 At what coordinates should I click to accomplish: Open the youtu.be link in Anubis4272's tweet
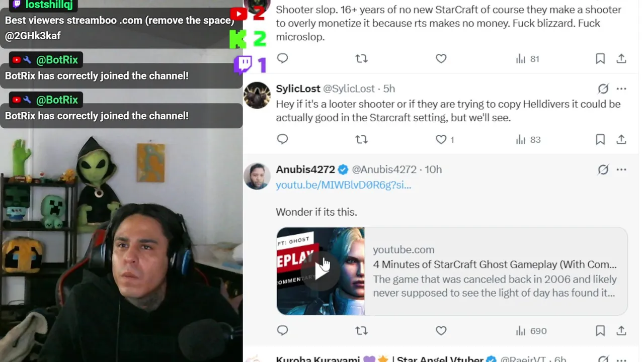[343, 185]
